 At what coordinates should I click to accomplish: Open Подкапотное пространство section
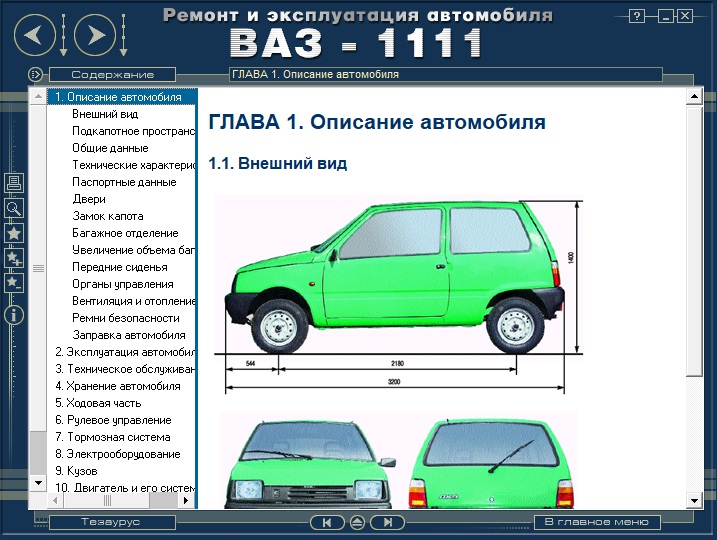tap(134, 131)
